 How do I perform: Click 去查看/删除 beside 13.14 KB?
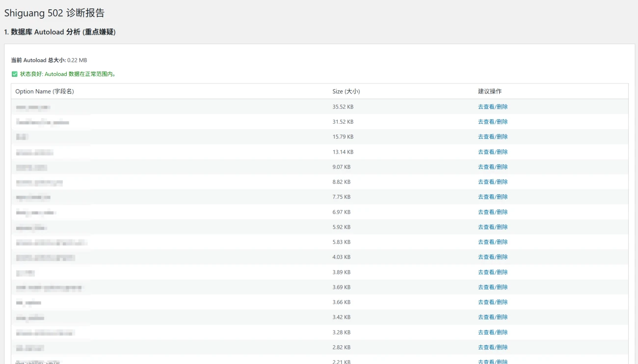tap(493, 152)
